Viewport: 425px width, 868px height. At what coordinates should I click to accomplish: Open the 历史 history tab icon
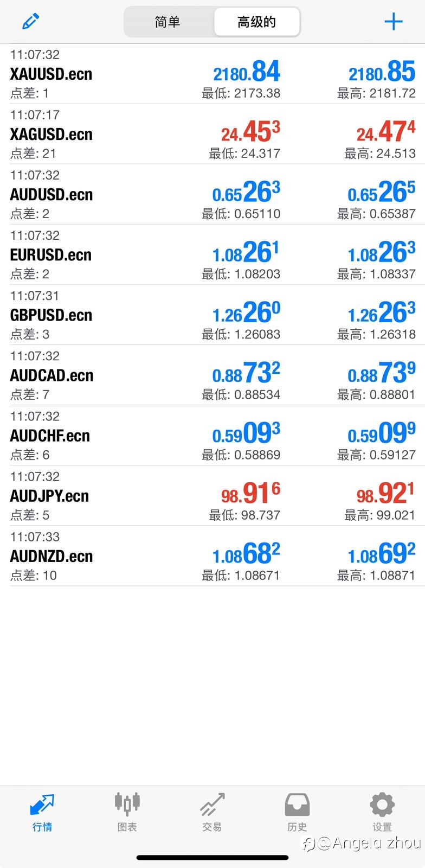click(297, 805)
